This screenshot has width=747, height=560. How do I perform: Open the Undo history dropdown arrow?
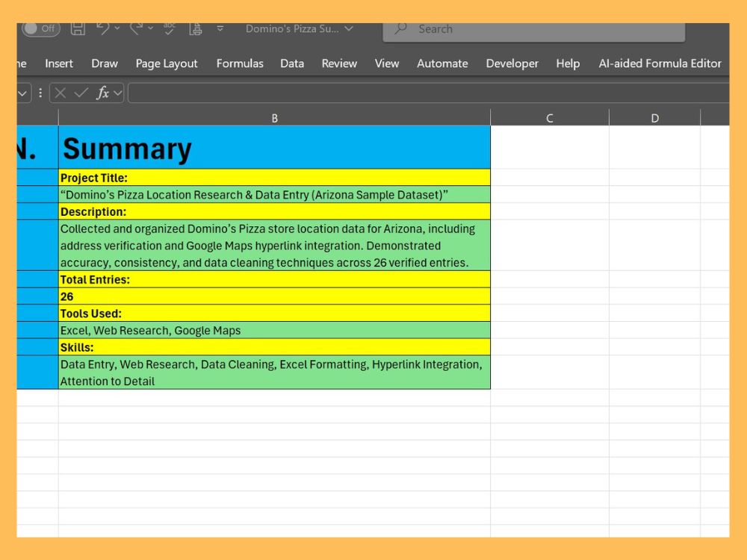click(x=117, y=28)
